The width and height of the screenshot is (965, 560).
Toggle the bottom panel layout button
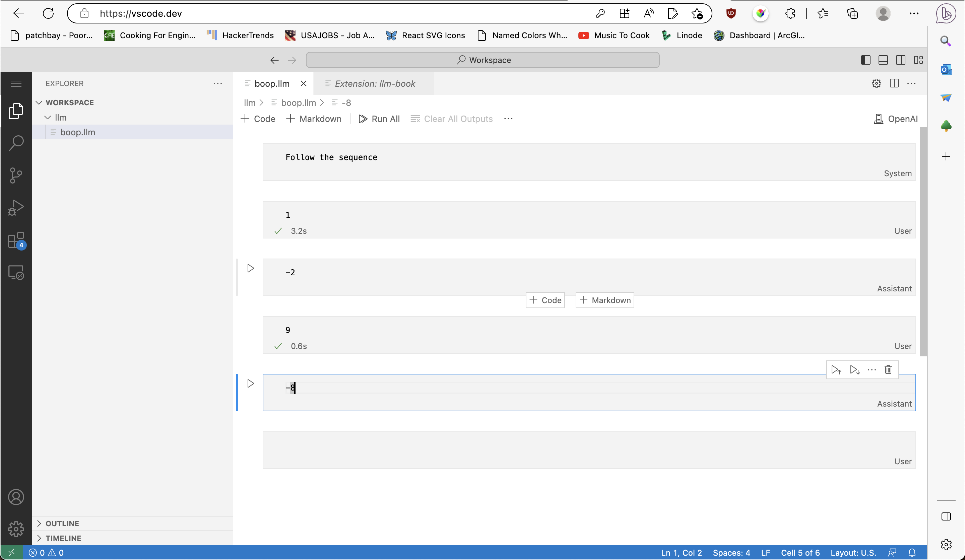(x=883, y=60)
